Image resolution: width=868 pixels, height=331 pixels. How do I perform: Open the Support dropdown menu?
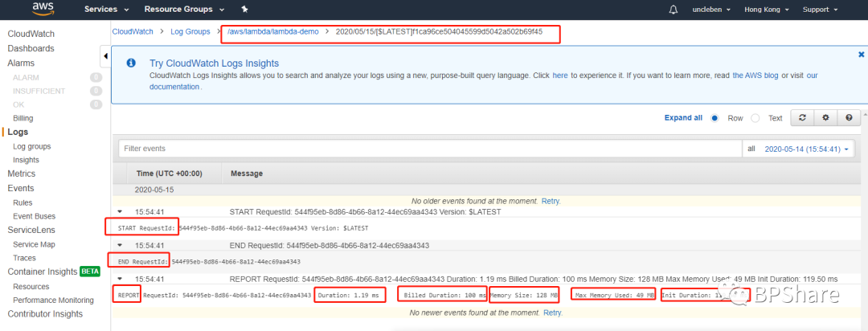(820, 10)
